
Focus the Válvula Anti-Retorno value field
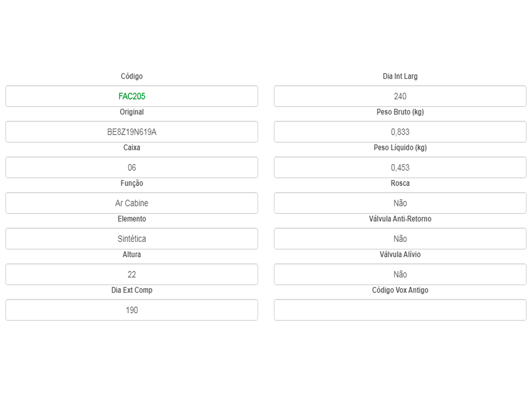click(x=400, y=239)
